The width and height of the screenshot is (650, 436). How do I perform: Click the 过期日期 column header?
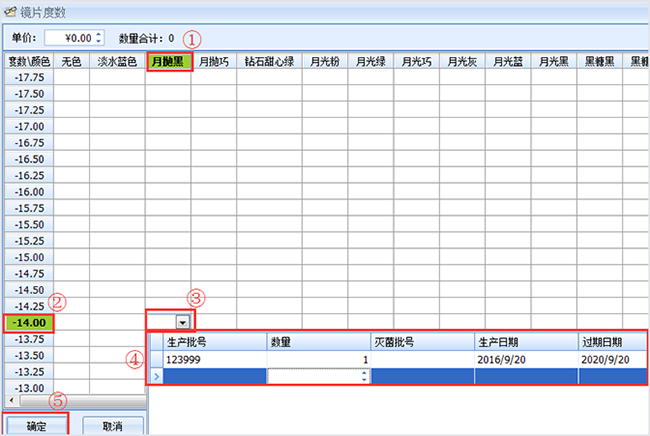click(613, 342)
